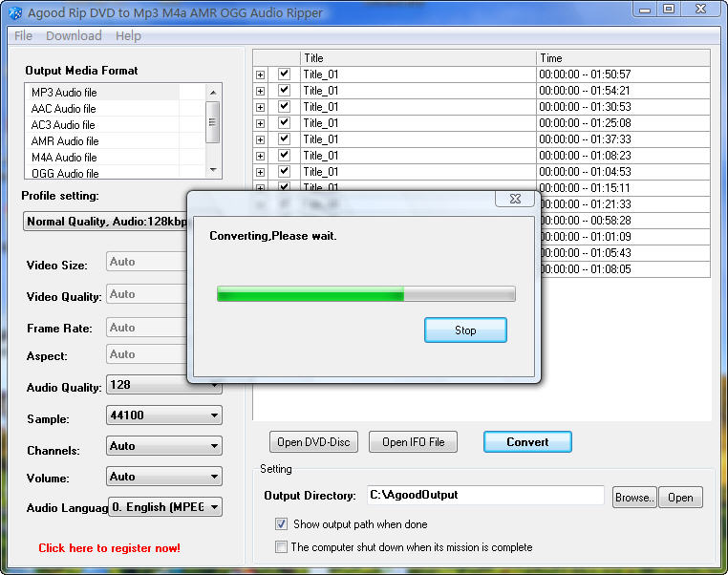Minimize the Agood Rip DVD window
This screenshot has width=728, height=575.
[x=645, y=10]
